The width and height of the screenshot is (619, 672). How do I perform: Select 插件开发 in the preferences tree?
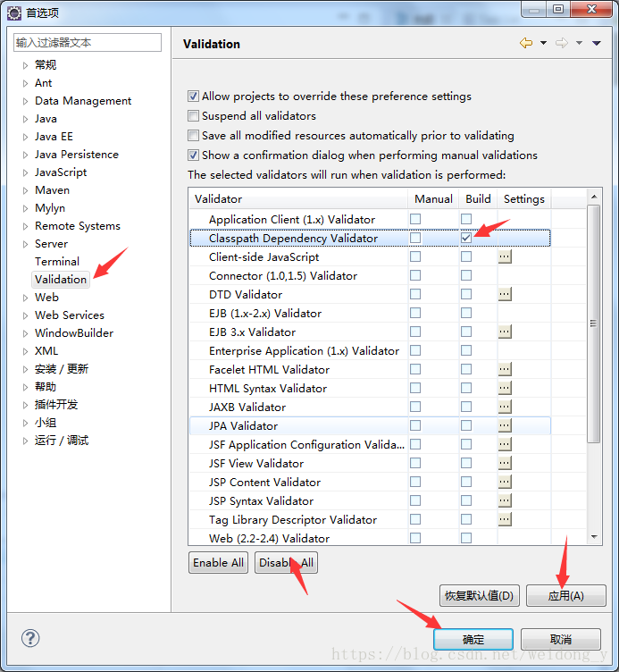(x=56, y=405)
